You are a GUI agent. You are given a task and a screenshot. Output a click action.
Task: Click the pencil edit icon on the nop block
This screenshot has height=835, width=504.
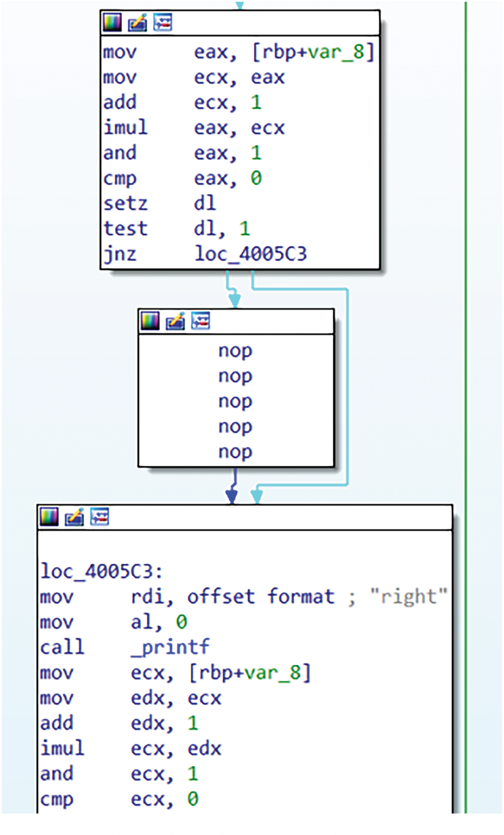pos(175,321)
